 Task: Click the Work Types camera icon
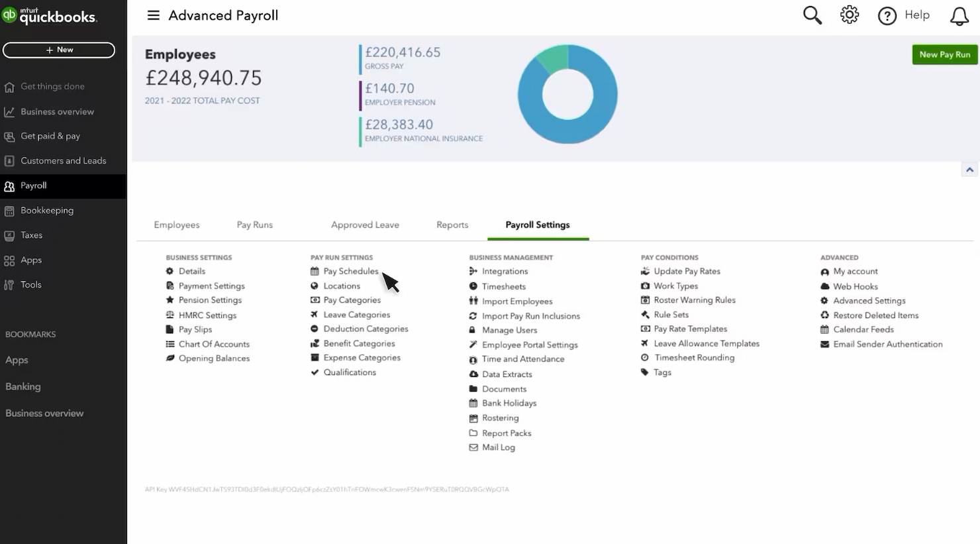click(645, 286)
